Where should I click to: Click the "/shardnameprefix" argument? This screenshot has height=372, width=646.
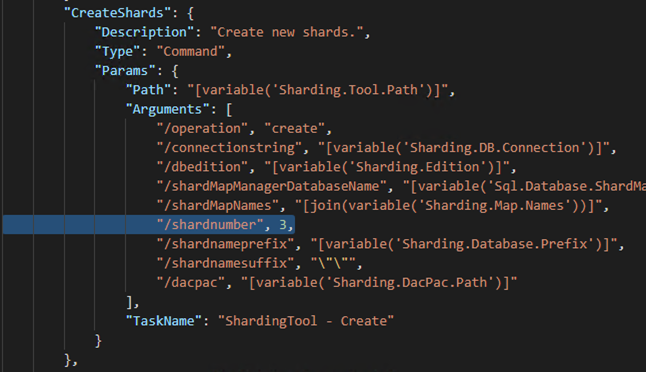tap(225, 244)
